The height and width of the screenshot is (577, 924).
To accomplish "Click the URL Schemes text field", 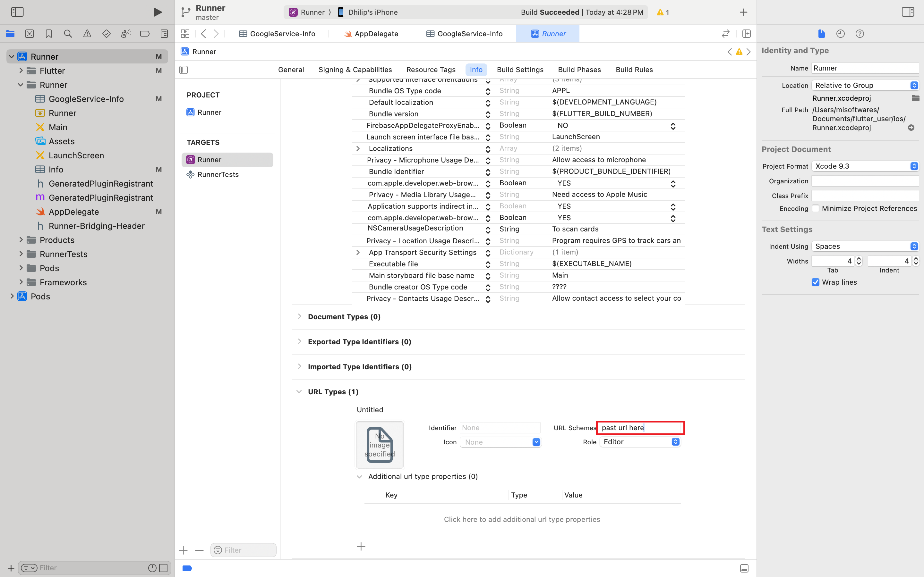I will [x=640, y=427].
